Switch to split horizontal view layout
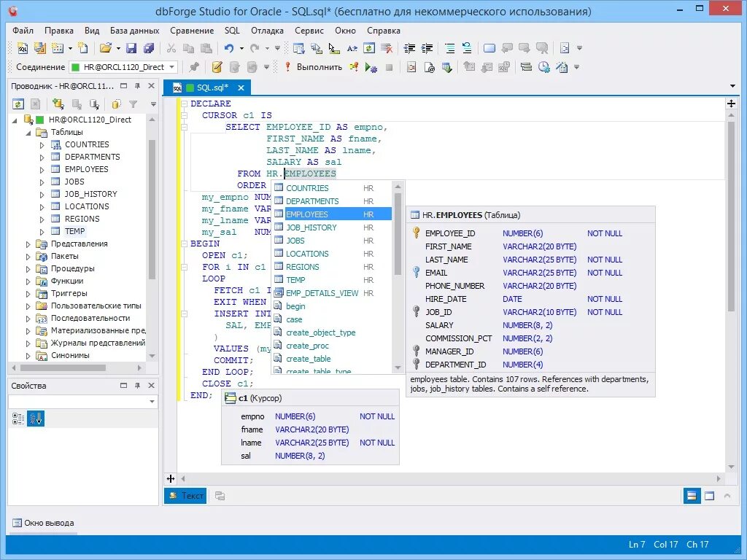Viewport: 747px width, 560px height. (x=692, y=496)
